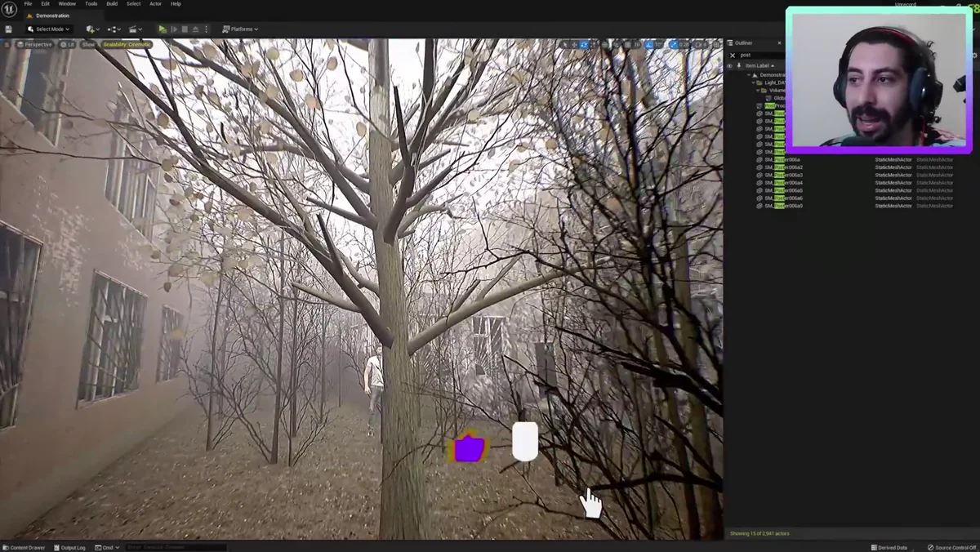The image size is (980, 552).
Task: Open the Actor menu
Action: click(x=155, y=4)
